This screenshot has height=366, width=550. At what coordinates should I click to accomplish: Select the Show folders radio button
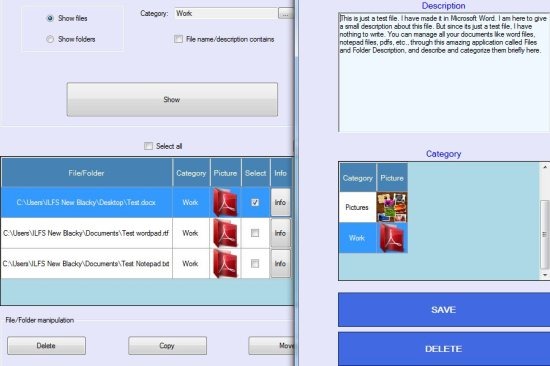[x=50, y=39]
